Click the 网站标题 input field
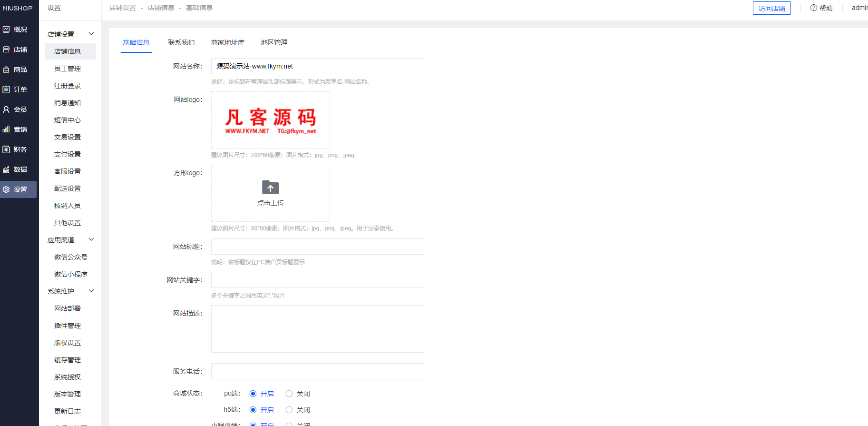Image resolution: width=868 pixels, height=426 pixels. (318, 247)
